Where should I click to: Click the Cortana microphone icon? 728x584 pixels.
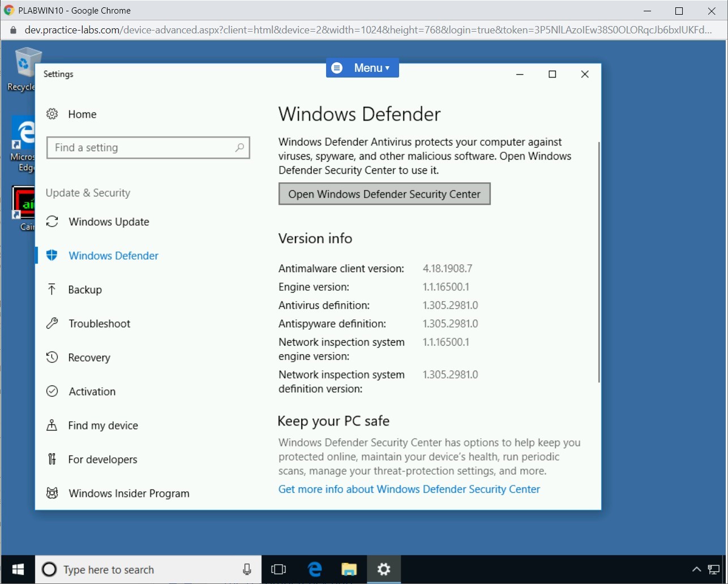(x=247, y=569)
